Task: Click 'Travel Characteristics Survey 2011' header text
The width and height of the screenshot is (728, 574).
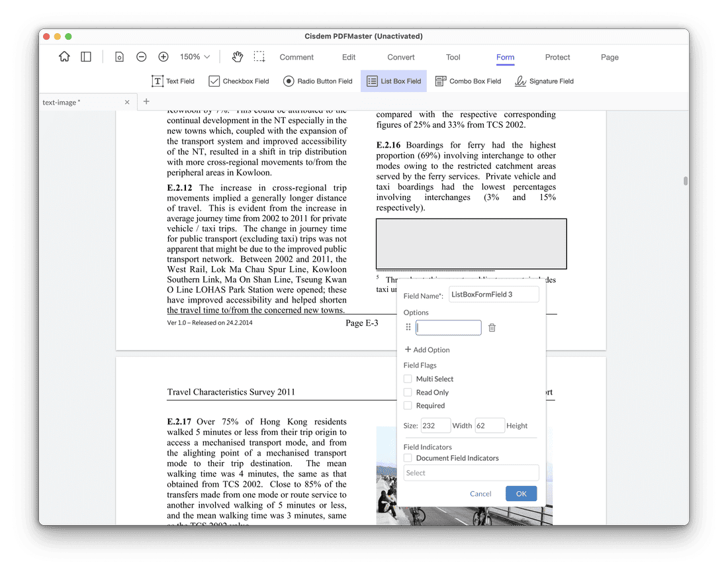Action: 231,392
